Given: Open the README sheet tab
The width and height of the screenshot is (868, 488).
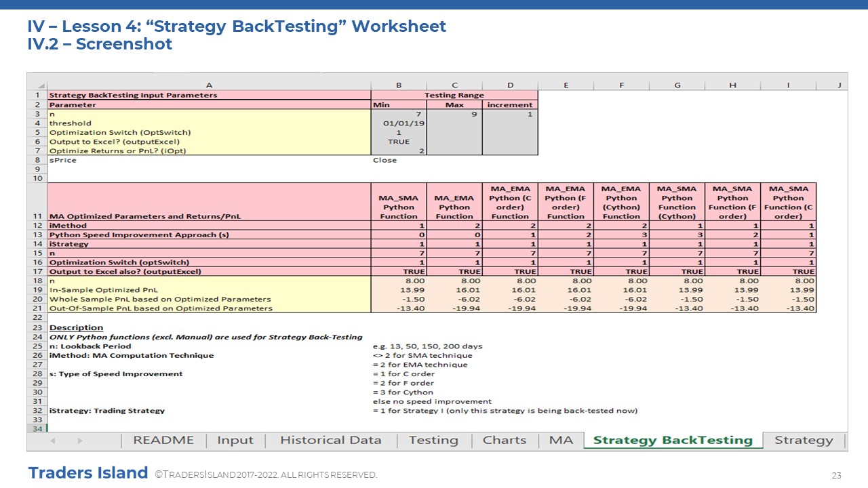Looking at the screenshot, I should [x=163, y=441].
